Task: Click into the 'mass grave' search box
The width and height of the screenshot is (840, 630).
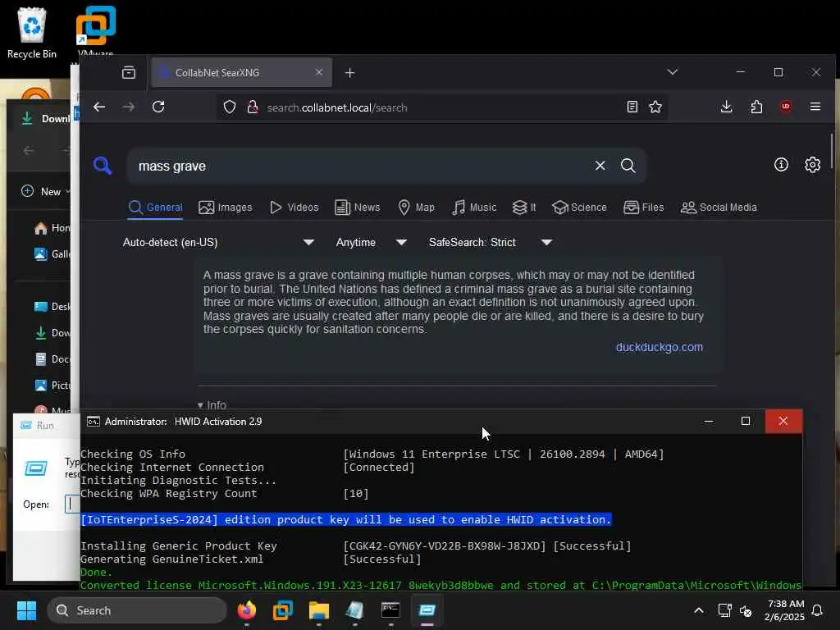Action: tap(359, 166)
